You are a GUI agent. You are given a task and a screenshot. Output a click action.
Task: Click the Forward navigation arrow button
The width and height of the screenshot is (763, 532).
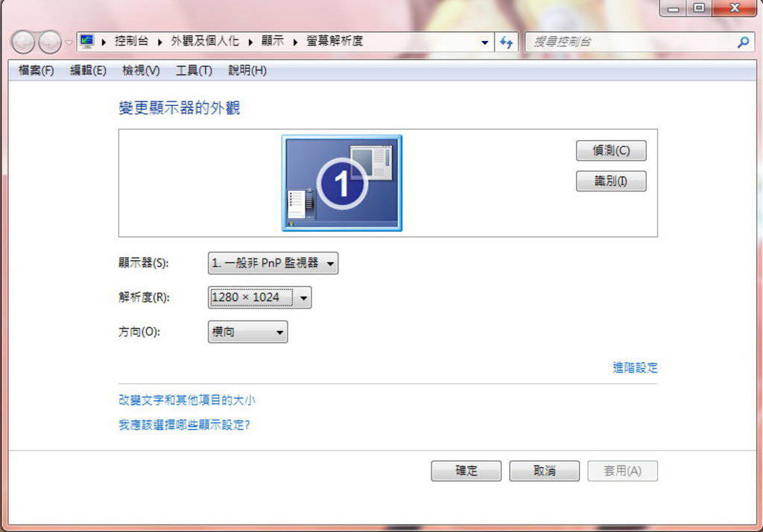pyautogui.click(x=50, y=42)
